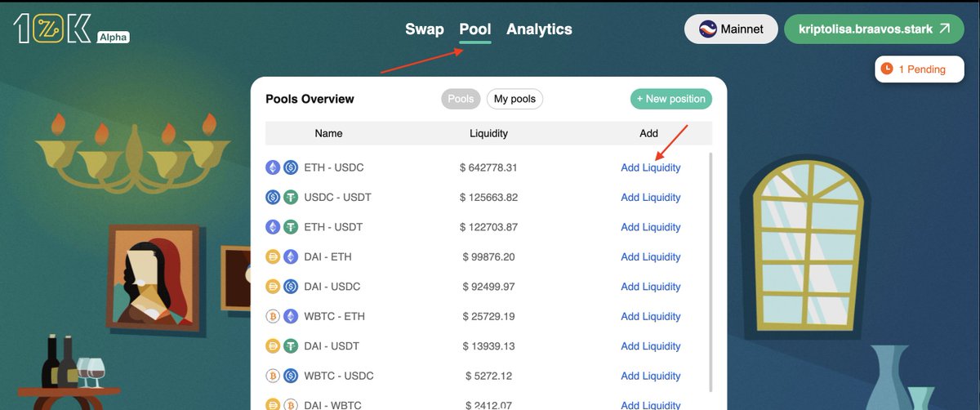
Task: Click the Add column header
Action: 648,133
